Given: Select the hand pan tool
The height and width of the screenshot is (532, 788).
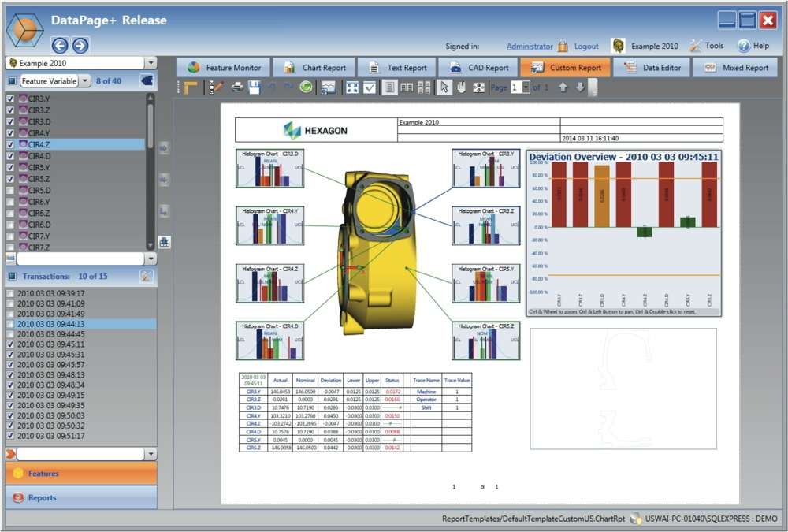Looking at the screenshot, I should tap(461, 87).
